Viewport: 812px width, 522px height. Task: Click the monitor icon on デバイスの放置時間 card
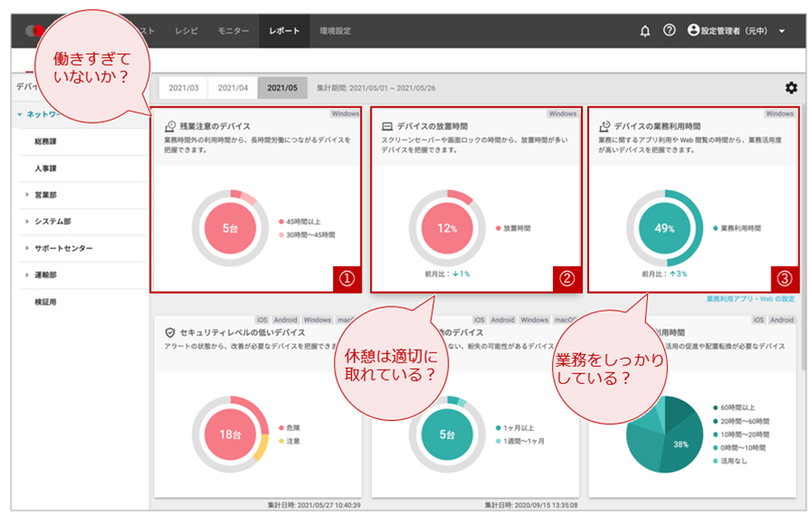(386, 124)
